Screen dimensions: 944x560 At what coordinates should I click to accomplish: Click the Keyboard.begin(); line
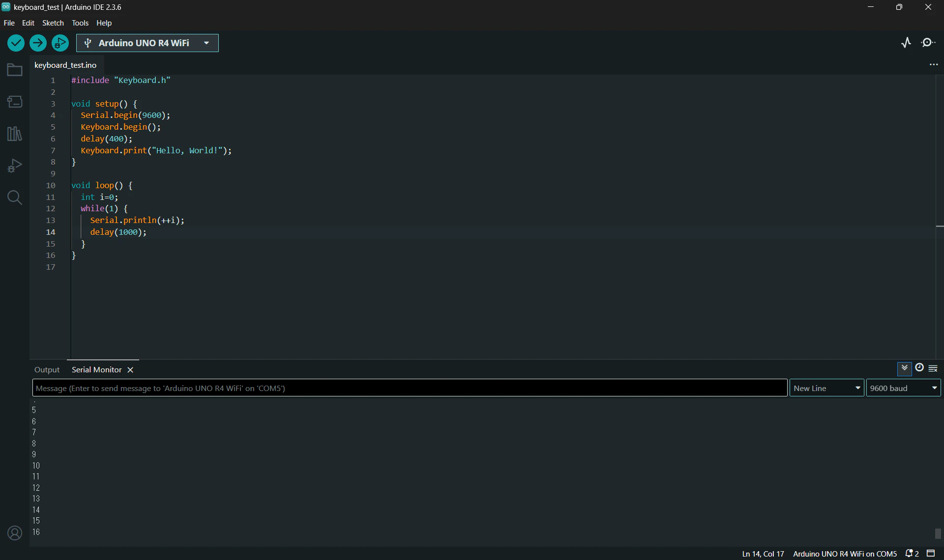(121, 127)
